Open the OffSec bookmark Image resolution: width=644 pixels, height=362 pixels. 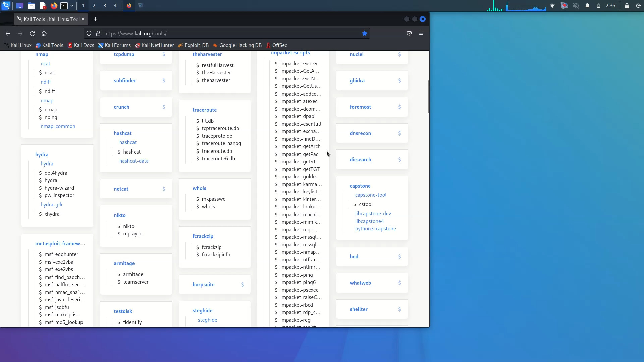279,45
